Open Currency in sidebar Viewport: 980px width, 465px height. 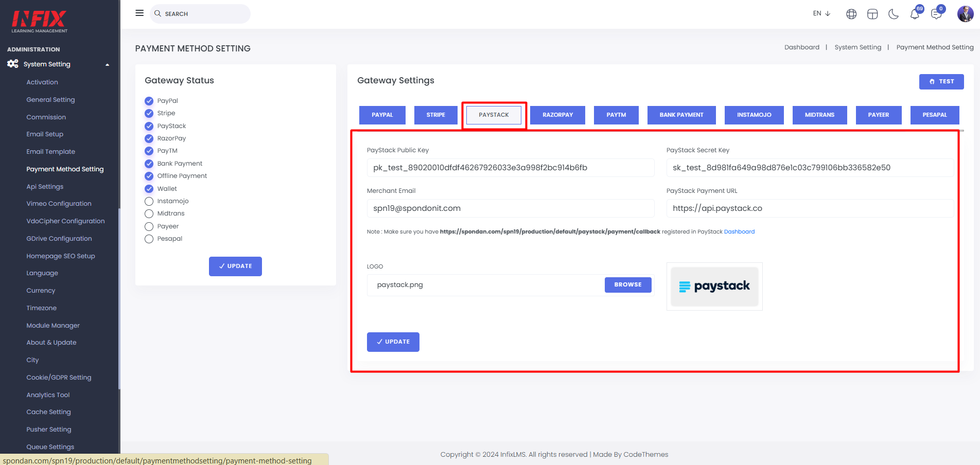point(41,291)
